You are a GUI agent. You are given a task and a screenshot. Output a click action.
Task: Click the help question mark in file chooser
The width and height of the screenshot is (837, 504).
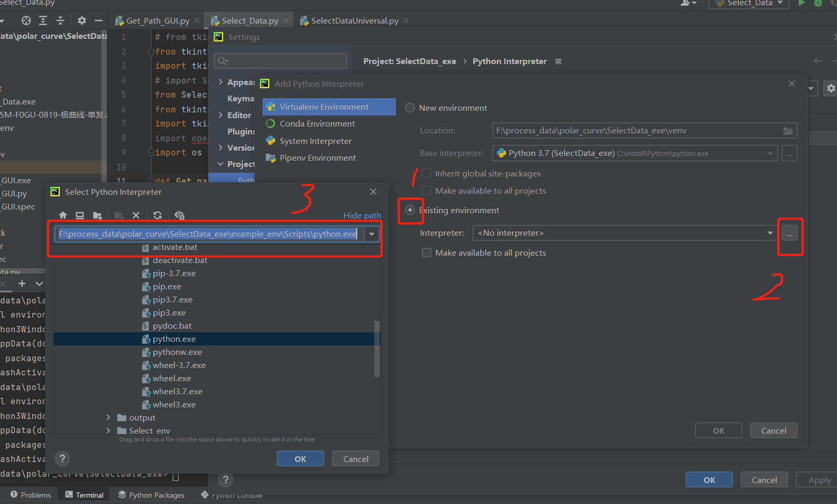pos(62,459)
